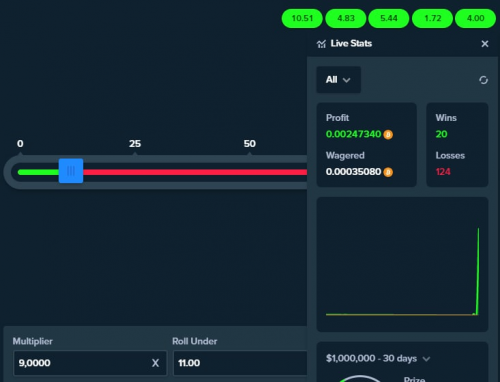The width and height of the screenshot is (500, 382).
Task: Click the 1.72 result pill
Action: coord(432,18)
